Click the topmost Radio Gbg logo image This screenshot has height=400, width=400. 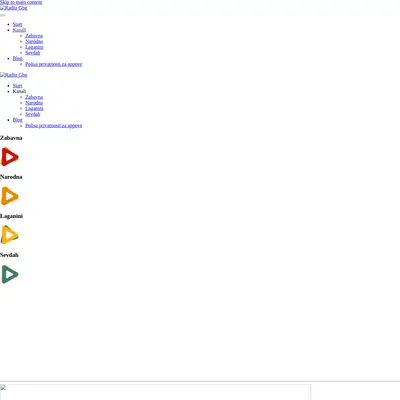point(14,8)
